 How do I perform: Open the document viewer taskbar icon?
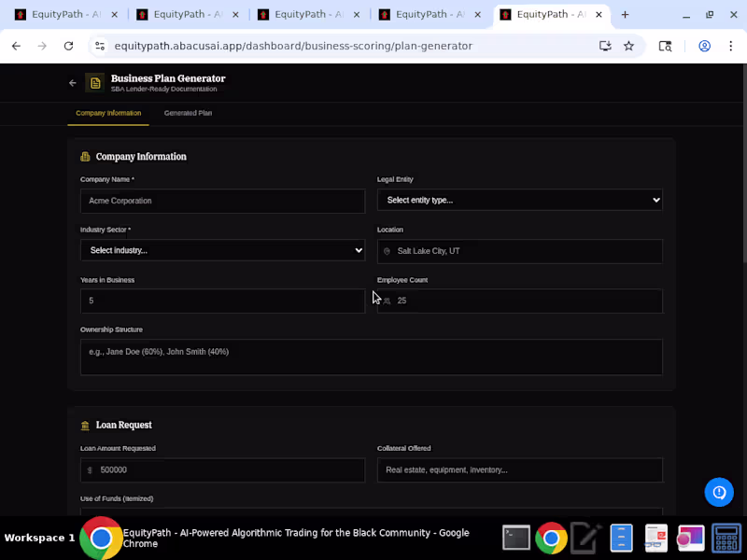656,539
